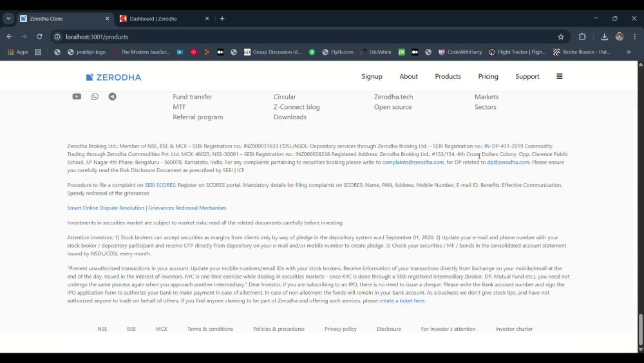Open the Group Discussion Id... bookmark
Screen dimensions: 644x363
tap(272, 52)
